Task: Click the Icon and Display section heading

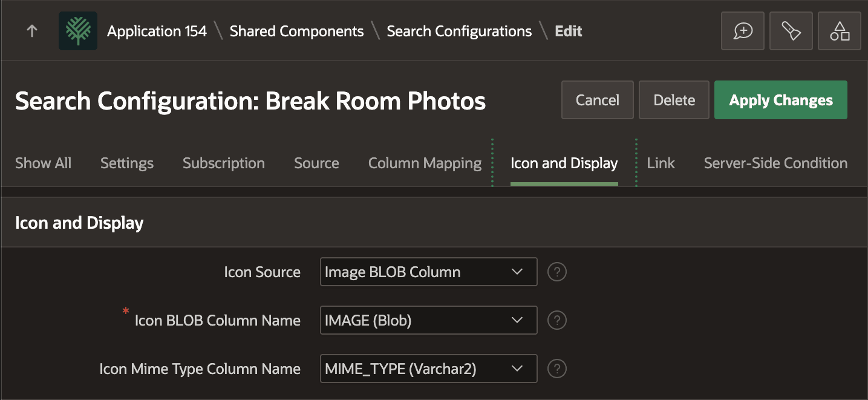Action: [x=79, y=223]
